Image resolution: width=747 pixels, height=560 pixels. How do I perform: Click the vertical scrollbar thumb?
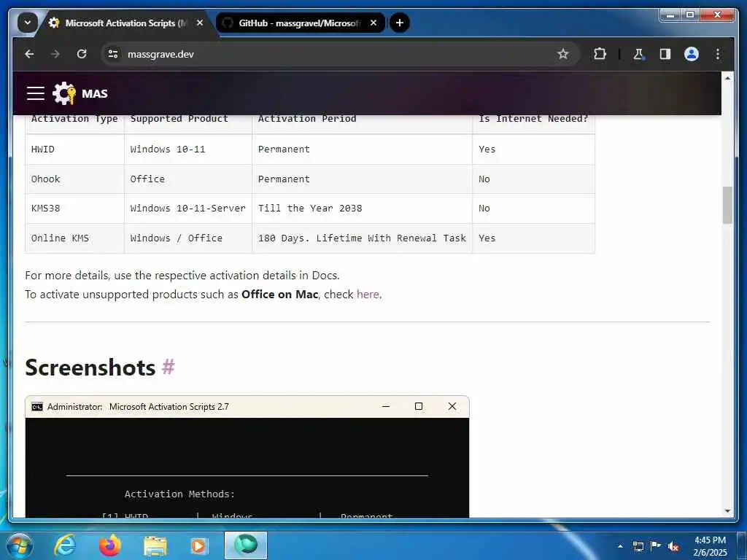[x=727, y=205]
